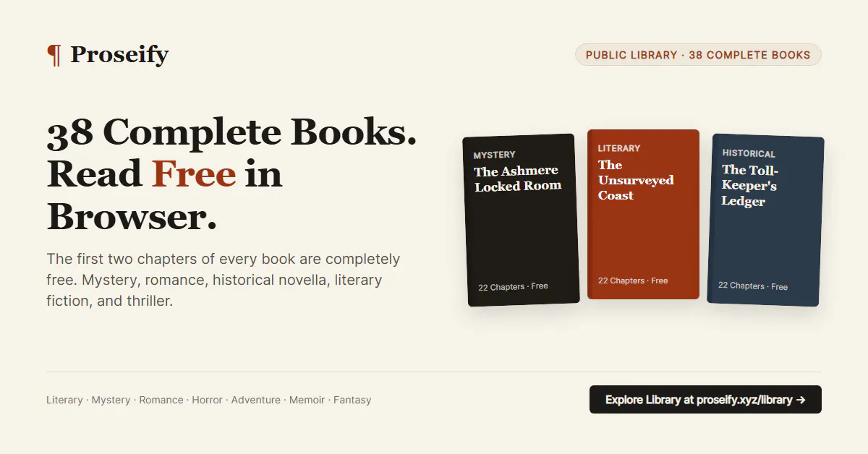Click the genre list line starting with "Literary · Mystery"

coord(209,400)
